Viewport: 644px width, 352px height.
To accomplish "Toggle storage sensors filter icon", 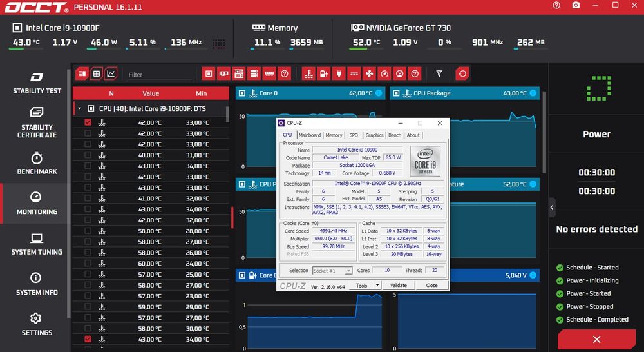I will [254, 74].
